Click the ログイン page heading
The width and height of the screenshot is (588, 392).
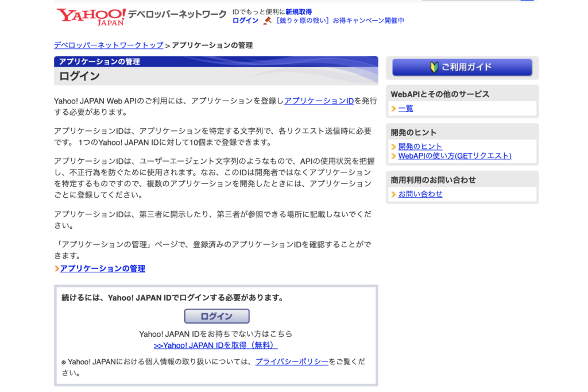coord(79,76)
